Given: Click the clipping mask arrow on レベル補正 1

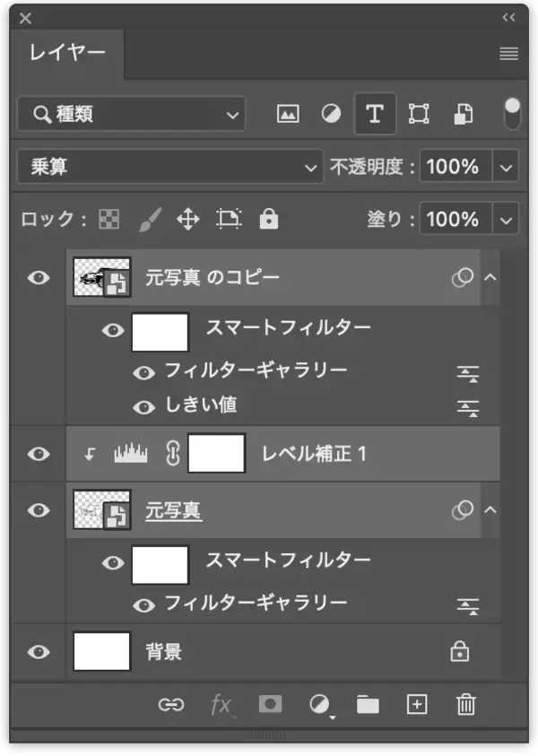Looking at the screenshot, I should click(90, 454).
